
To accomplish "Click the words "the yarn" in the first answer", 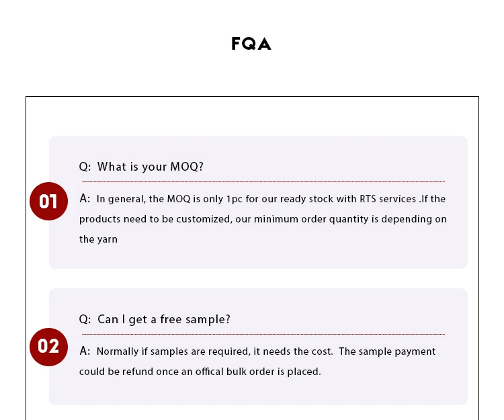I will pos(98,239).
